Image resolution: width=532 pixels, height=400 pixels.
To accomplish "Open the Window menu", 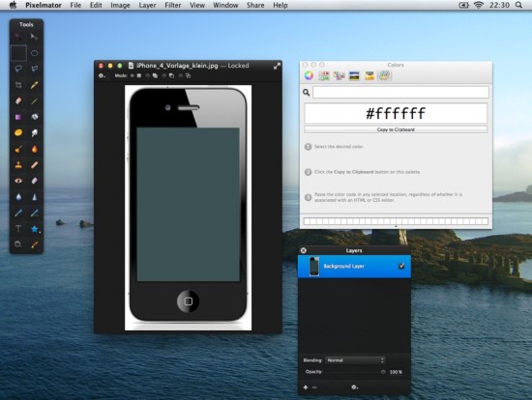I will 225,5.
